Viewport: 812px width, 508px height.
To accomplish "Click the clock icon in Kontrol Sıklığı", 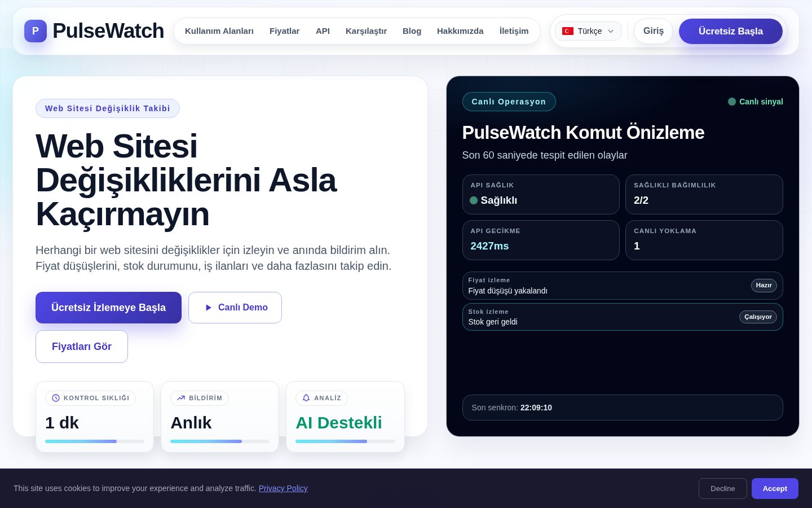I will 56,398.
